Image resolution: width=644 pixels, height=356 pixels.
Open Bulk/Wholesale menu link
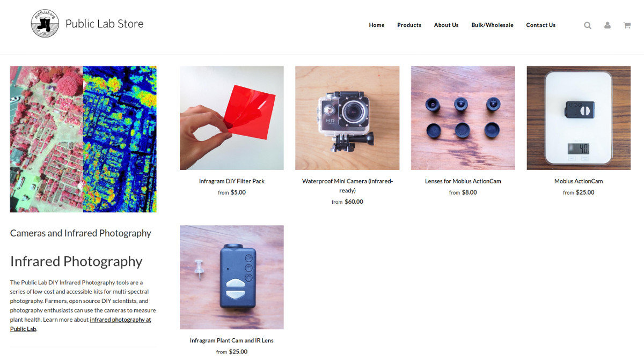click(x=492, y=25)
